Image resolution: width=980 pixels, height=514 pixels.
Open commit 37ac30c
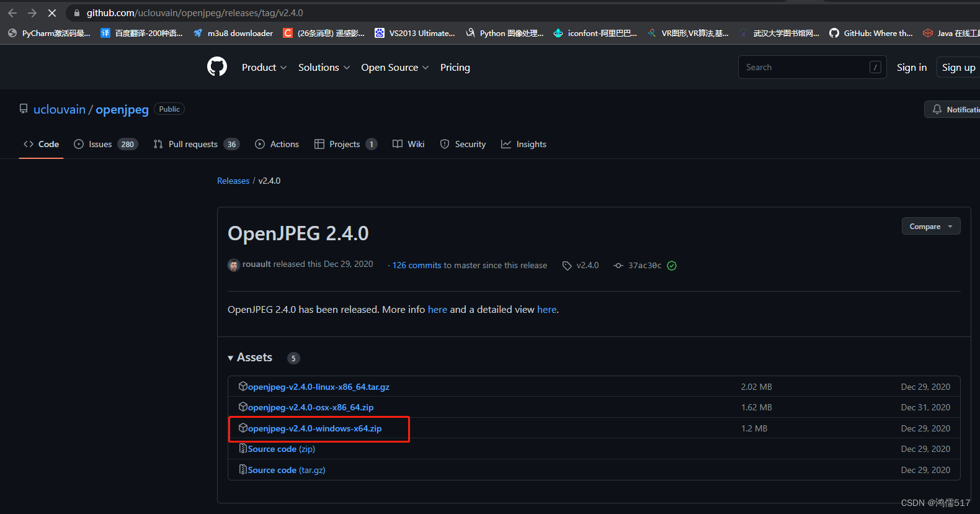(644, 265)
